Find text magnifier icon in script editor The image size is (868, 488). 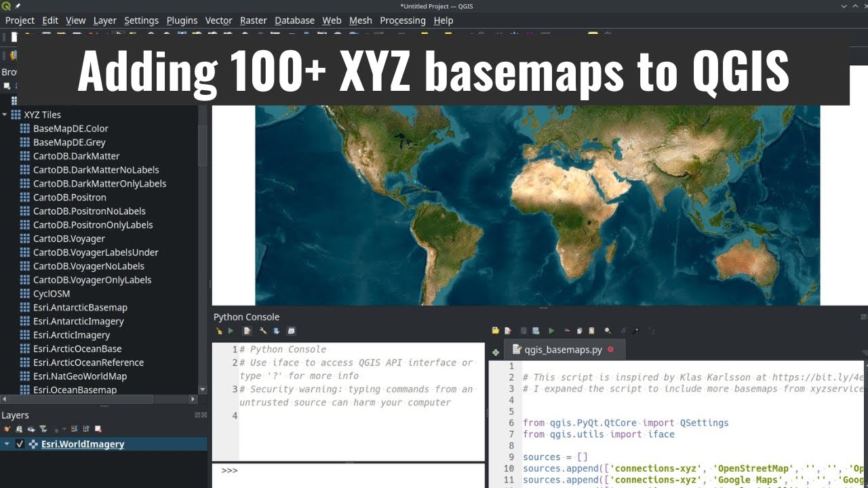pyautogui.click(x=608, y=331)
